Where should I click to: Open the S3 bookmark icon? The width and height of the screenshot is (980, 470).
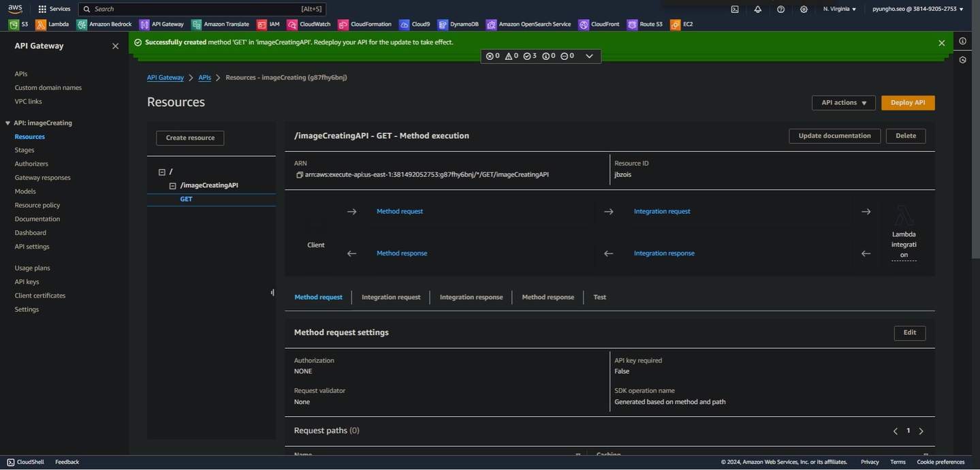point(14,25)
